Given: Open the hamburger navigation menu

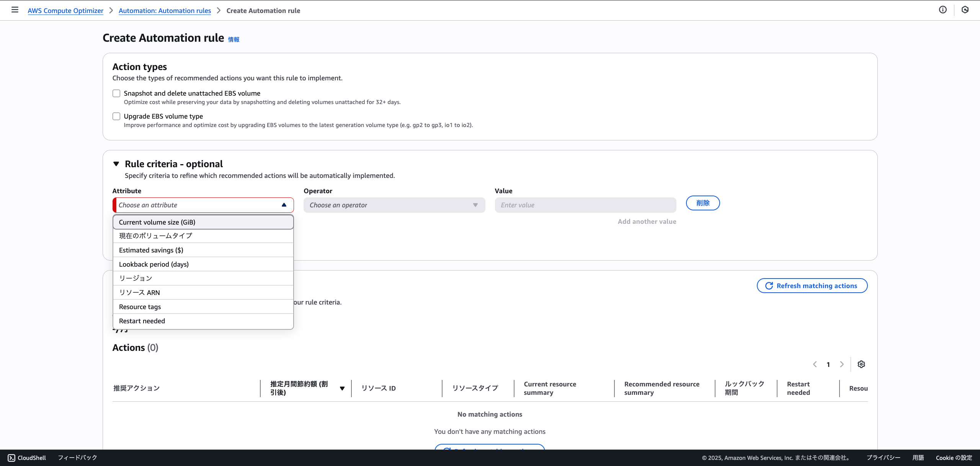Looking at the screenshot, I should [x=15, y=10].
